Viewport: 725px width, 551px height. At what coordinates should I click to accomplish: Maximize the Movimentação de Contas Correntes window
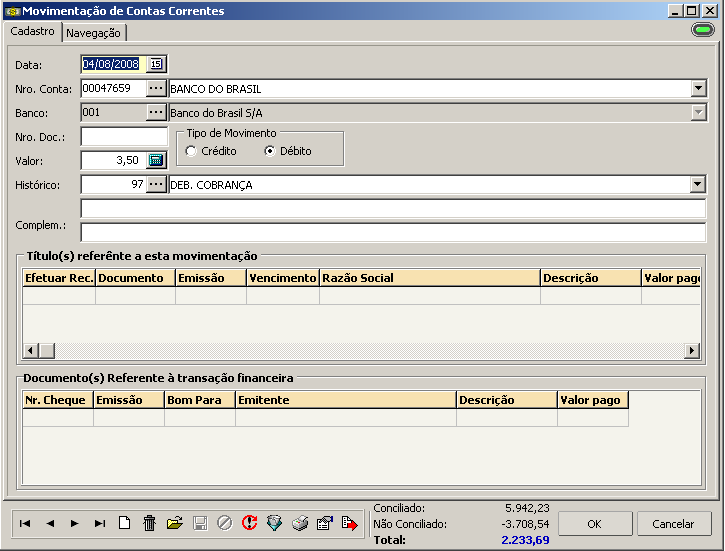coord(692,11)
